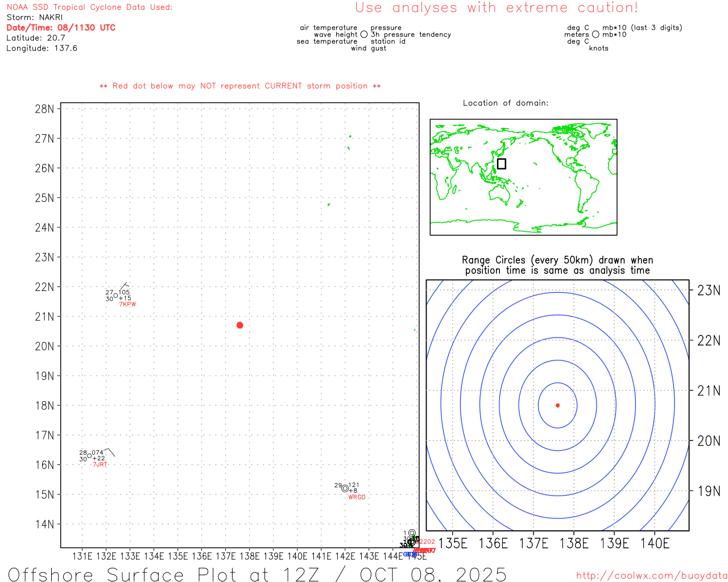Click the 23N label on range circles plot
728x582 pixels.
click(709, 290)
